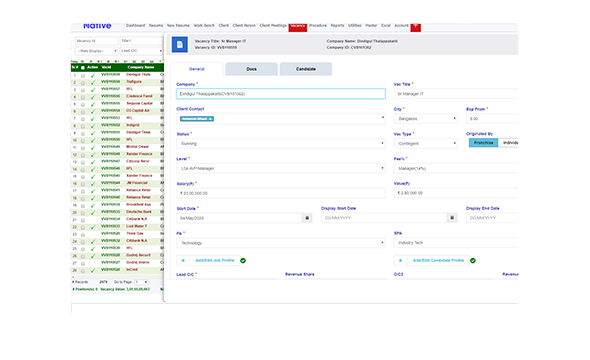Check the checkbox for Tratigura row

point(83,82)
